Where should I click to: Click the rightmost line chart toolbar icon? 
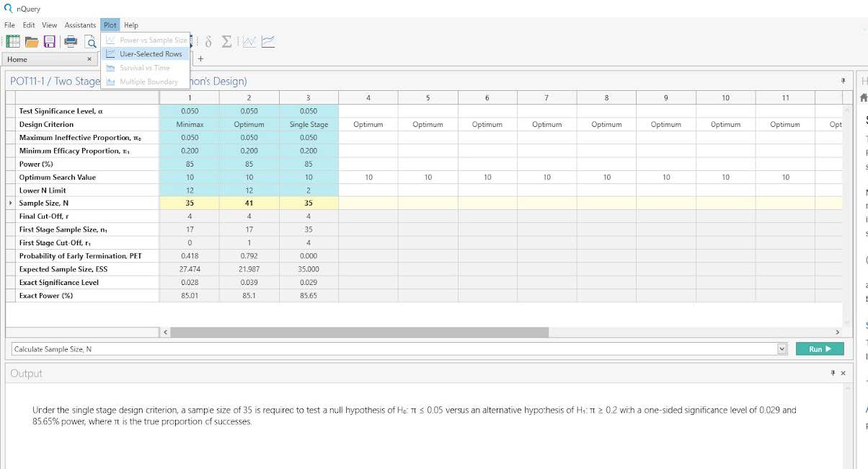pyautogui.click(x=268, y=41)
